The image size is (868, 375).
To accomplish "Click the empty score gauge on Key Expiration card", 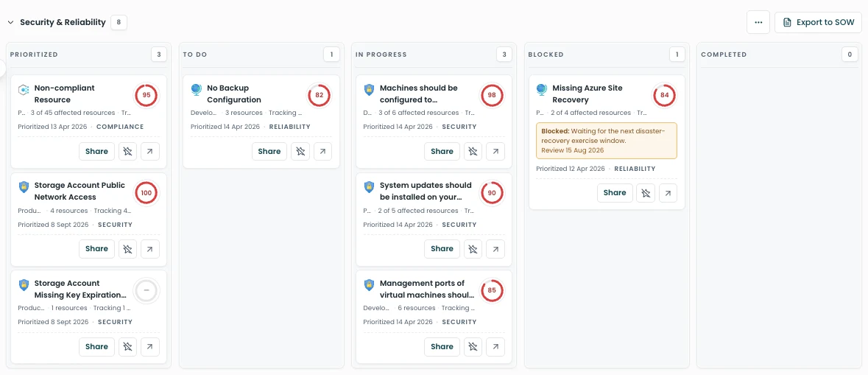I will pos(147,290).
